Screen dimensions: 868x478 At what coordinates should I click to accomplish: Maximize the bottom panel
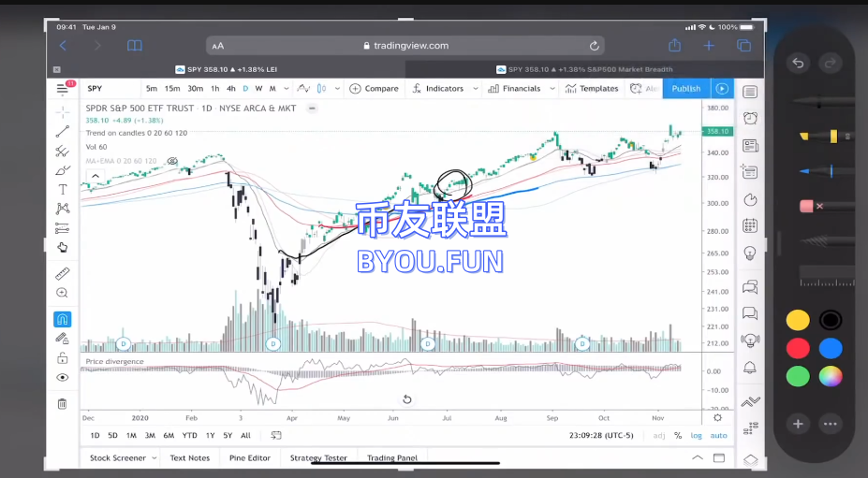pos(718,457)
